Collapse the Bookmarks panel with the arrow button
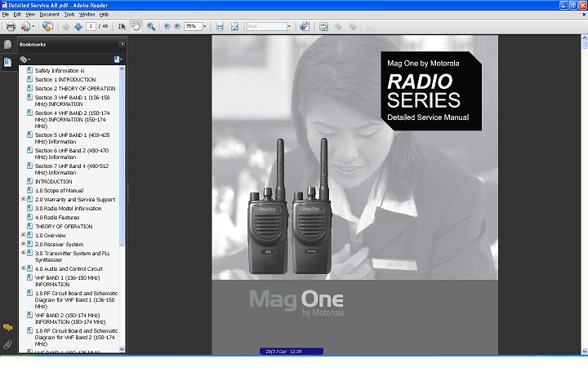This screenshot has height=376, width=588. pos(122,44)
